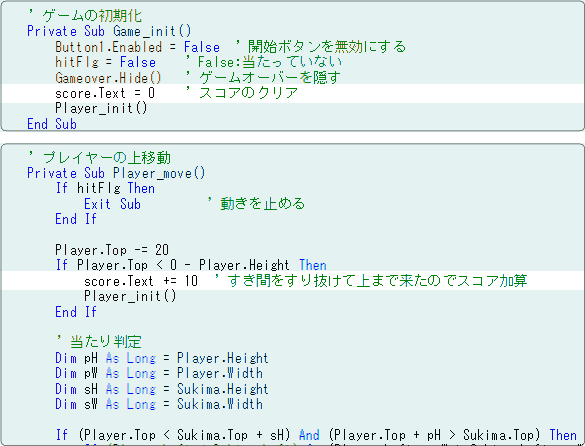This screenshot has height=446, width=585.
Task: Click the statement 'hitFlg = False'
Action: pyautogui.click(x=106, y=62)
